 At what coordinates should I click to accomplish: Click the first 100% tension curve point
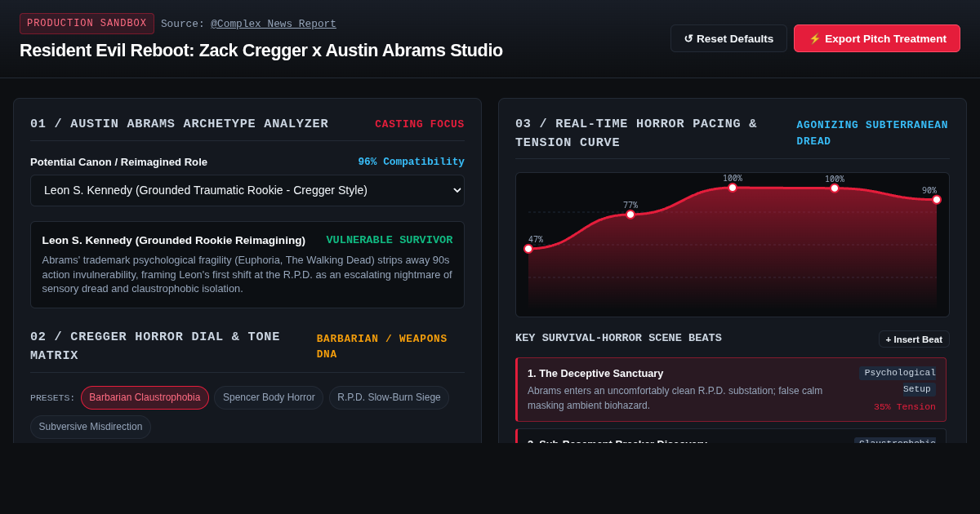pyautogui.click(x=733, y=188)
